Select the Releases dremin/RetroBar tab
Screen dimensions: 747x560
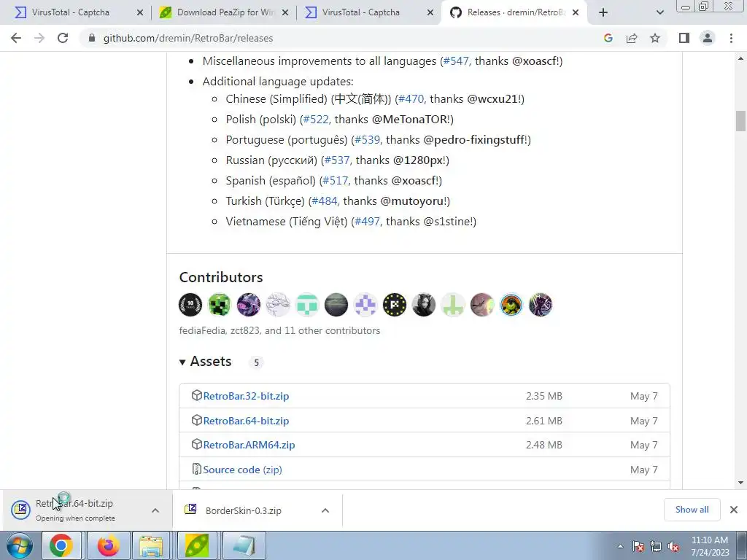tap(514, 12)
